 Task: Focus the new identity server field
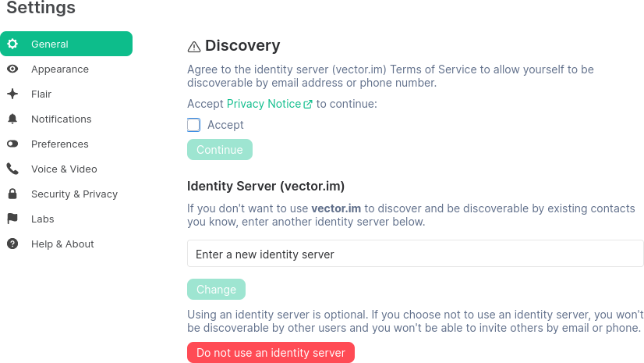tap(415, 254)
